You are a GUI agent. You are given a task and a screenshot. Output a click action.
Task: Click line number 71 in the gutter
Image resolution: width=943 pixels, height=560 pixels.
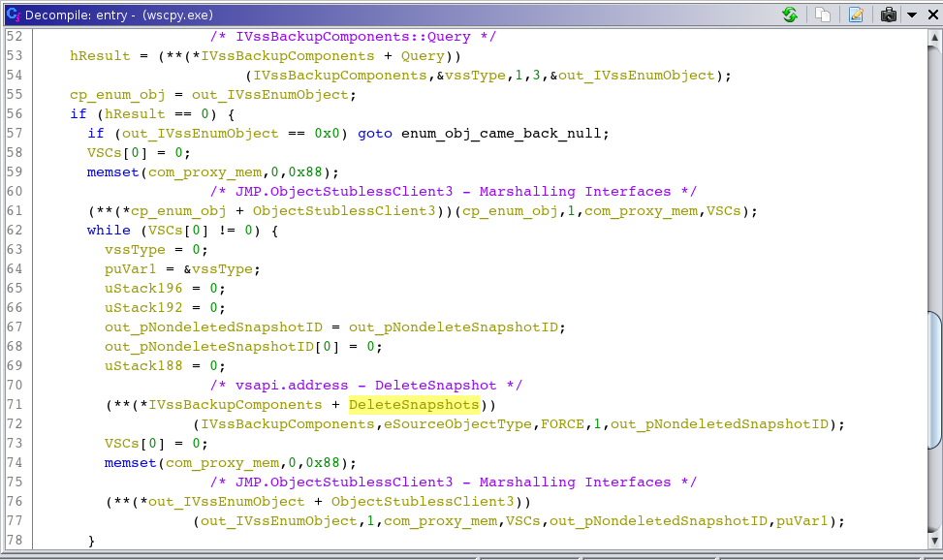point(16,405)
